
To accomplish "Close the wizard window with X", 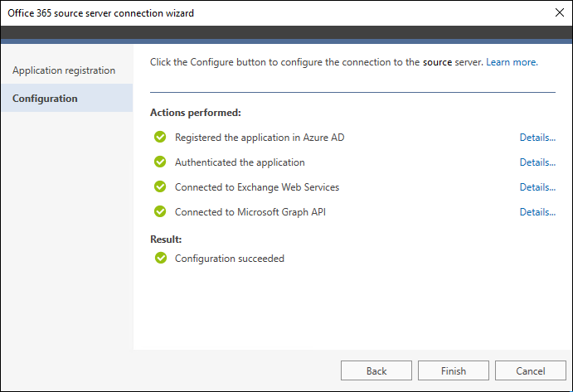I will tap(559, 12).
